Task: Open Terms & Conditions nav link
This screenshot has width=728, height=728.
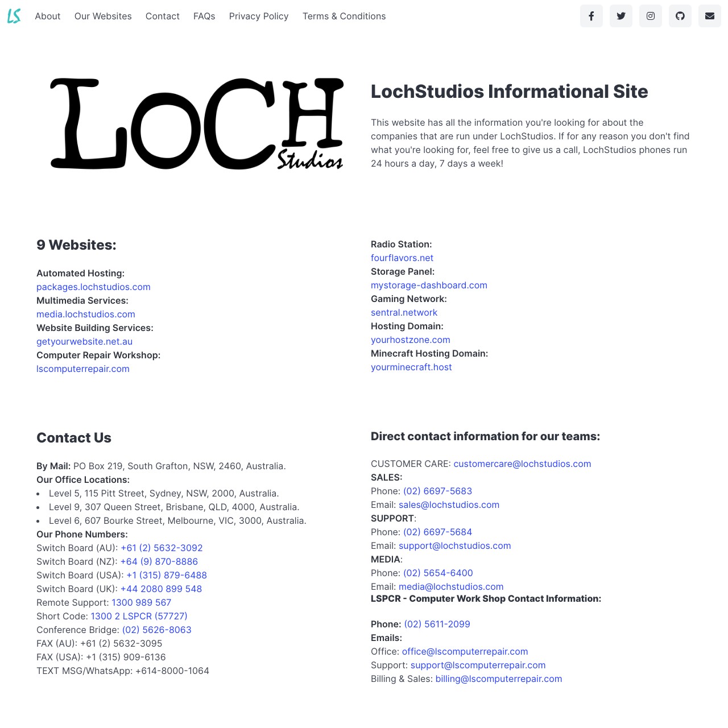Action: (344, 16)
